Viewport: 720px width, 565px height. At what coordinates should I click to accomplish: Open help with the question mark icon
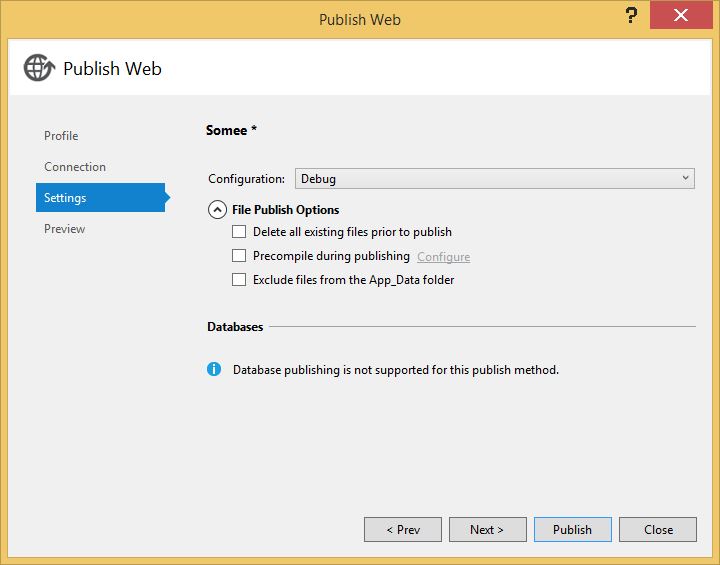632,15
